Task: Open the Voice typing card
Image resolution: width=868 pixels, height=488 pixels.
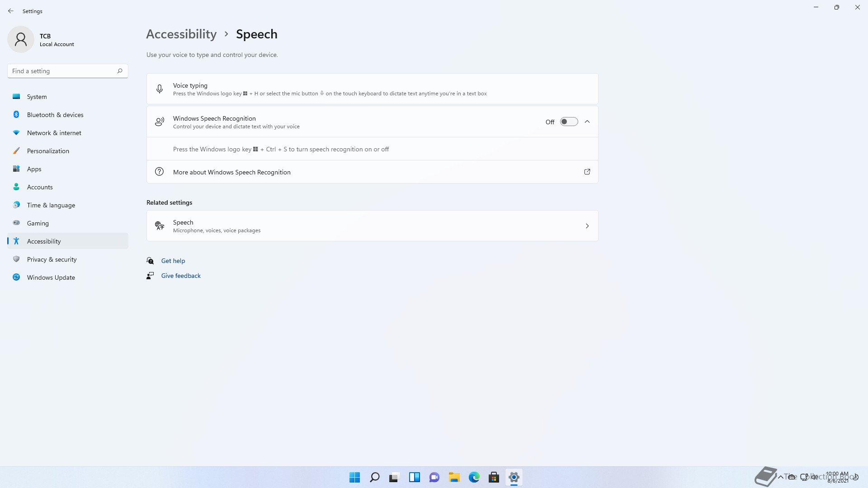Action: click(x=372, y=89)
